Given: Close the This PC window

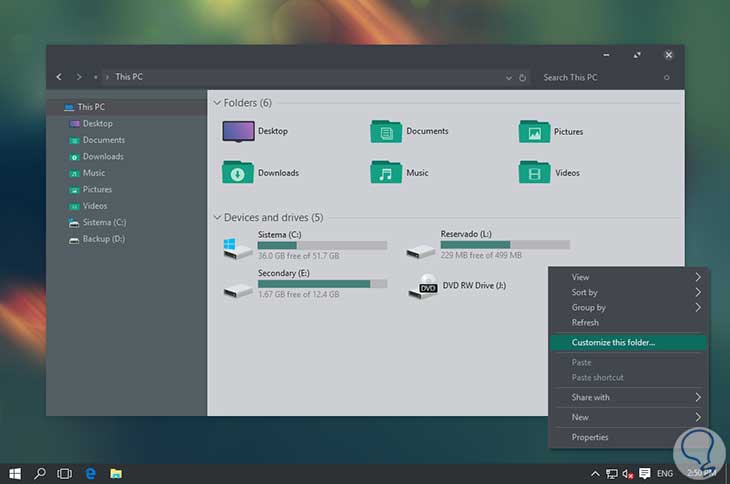Looking at the screenshot, I should click(669, 55).
